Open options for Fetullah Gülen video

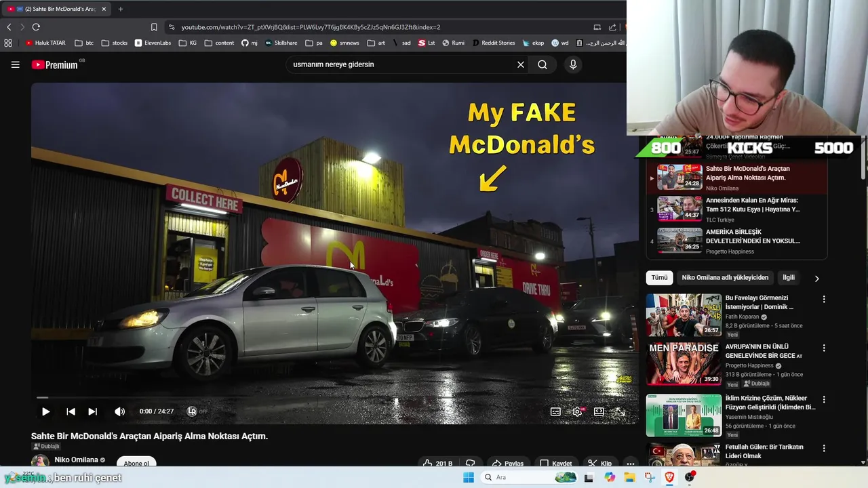824,448
